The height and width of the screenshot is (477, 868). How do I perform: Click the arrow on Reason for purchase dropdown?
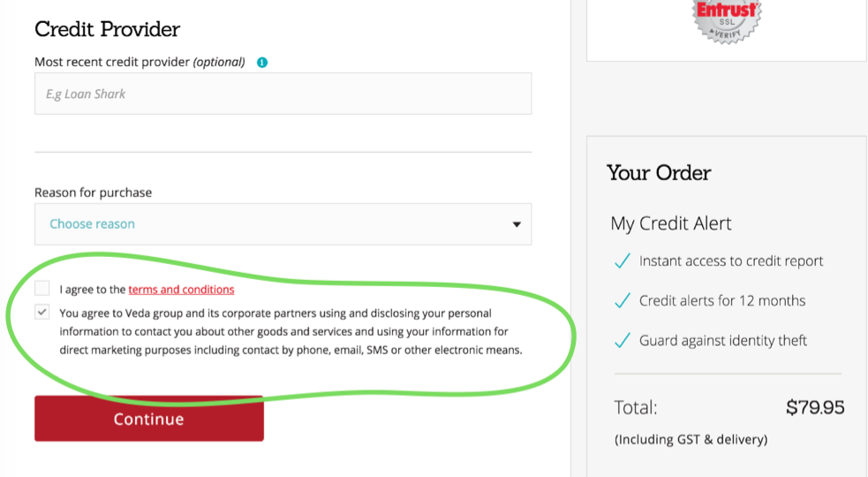point(517,224)
